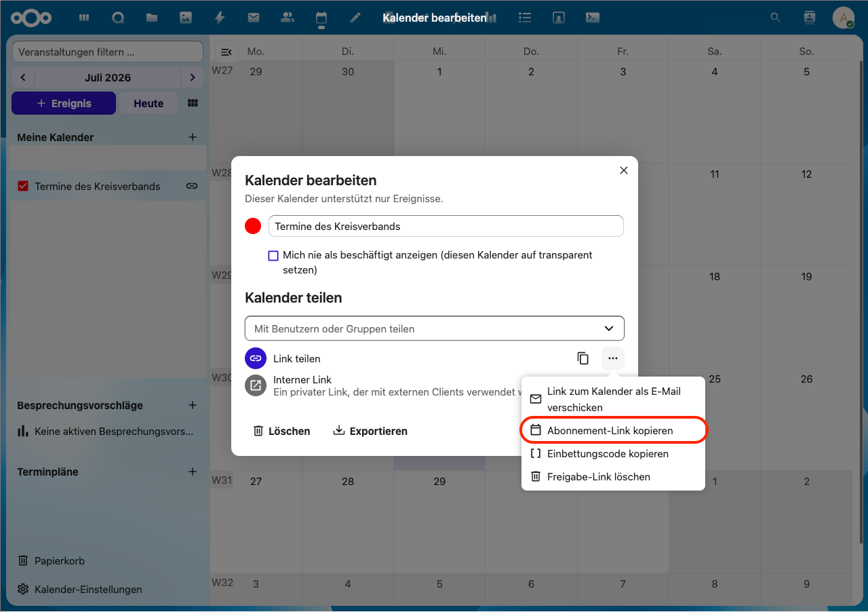Click week number W32

tap(222, 583)
